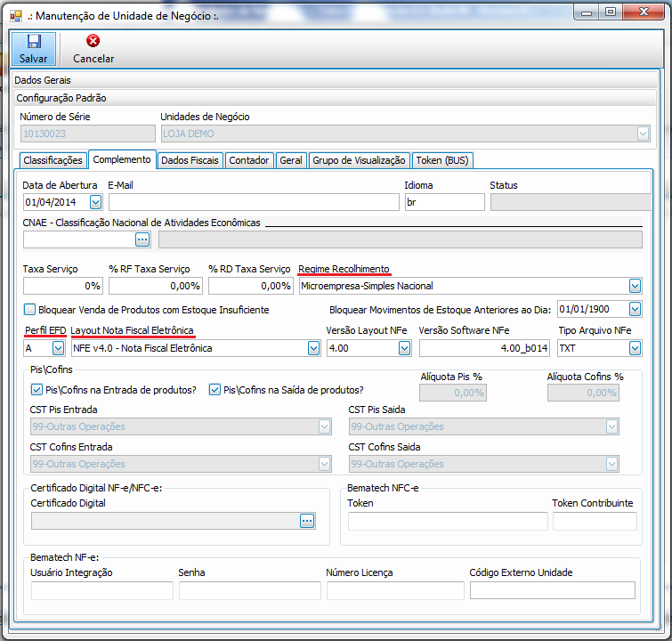
Task: Click the Token Contribuinte field
Action: tap(595, 522)
